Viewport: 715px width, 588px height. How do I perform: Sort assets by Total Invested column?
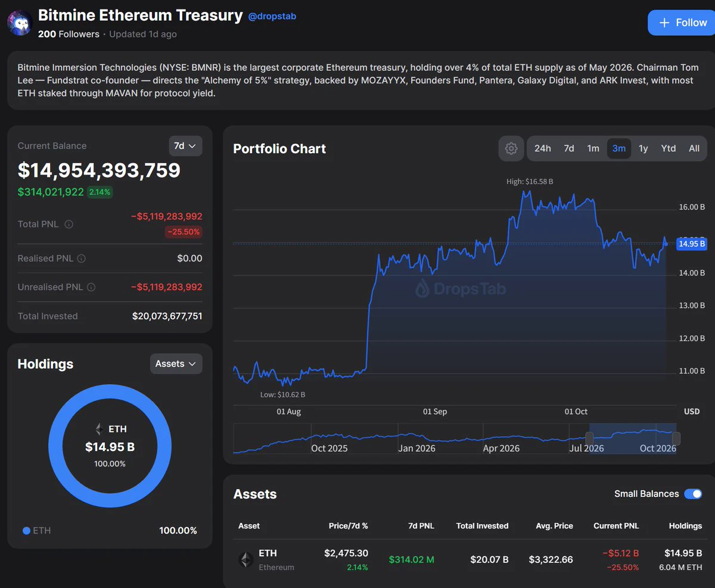(x=483, y=526)
